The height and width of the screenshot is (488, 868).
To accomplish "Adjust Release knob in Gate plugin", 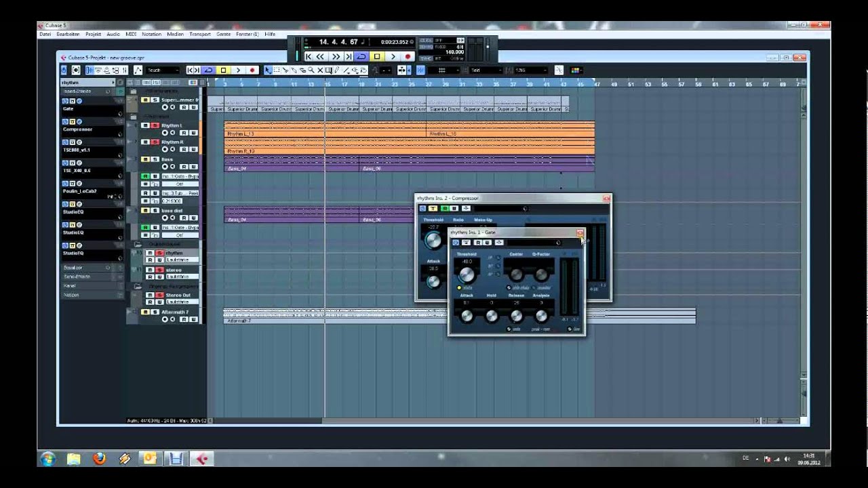I will pos(517,316).
